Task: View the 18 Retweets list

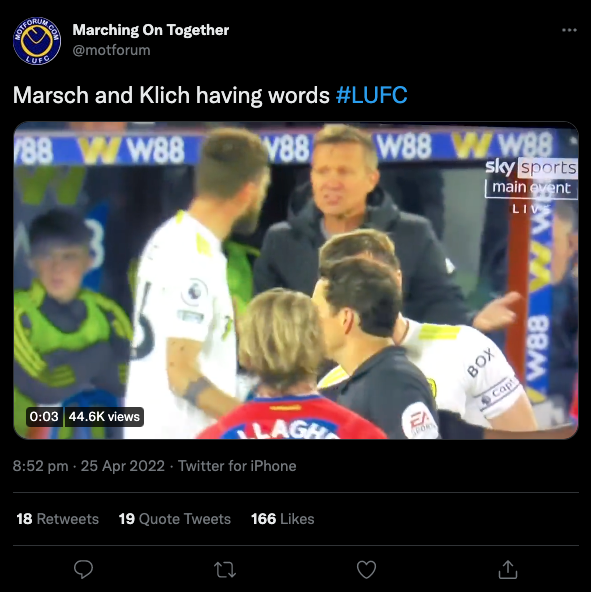Action: [x=58, y=519]
